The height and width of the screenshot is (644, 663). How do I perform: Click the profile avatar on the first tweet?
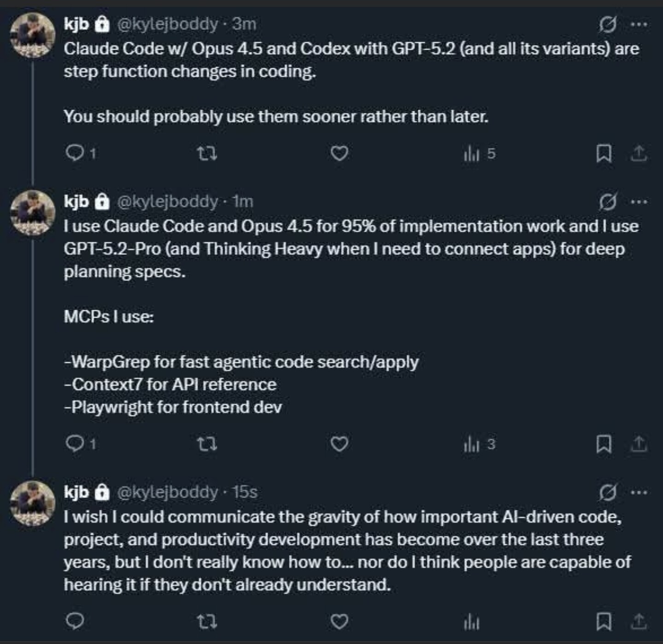[x=33, y=35]
